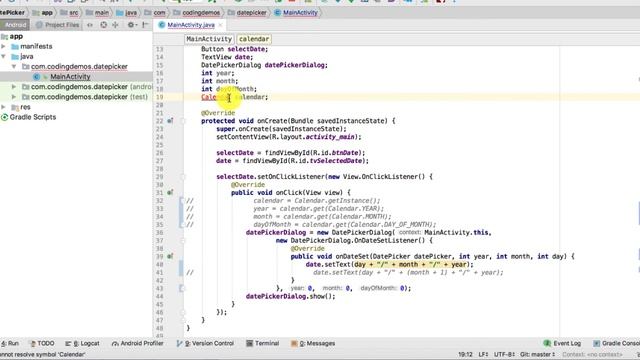640x360 pixels.
Task: Click datePickerDialog.show() on line 44
Action: [x=290, y=296]
